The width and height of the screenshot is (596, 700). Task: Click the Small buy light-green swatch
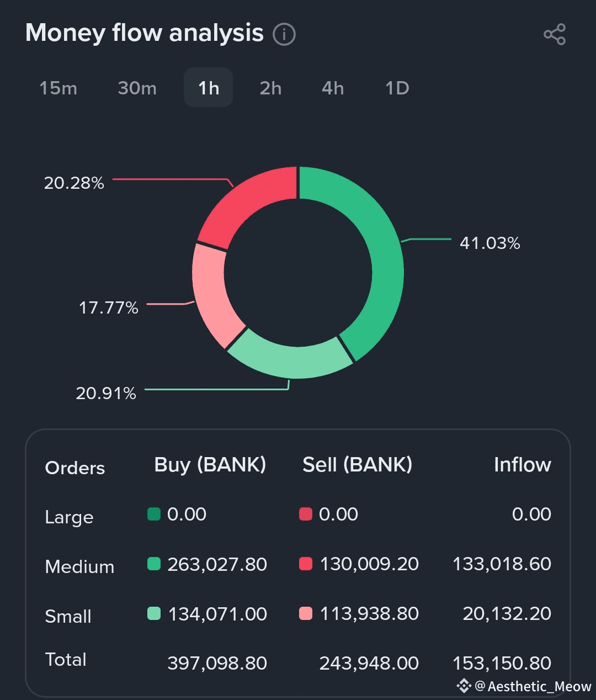click(x=154, y=613)
